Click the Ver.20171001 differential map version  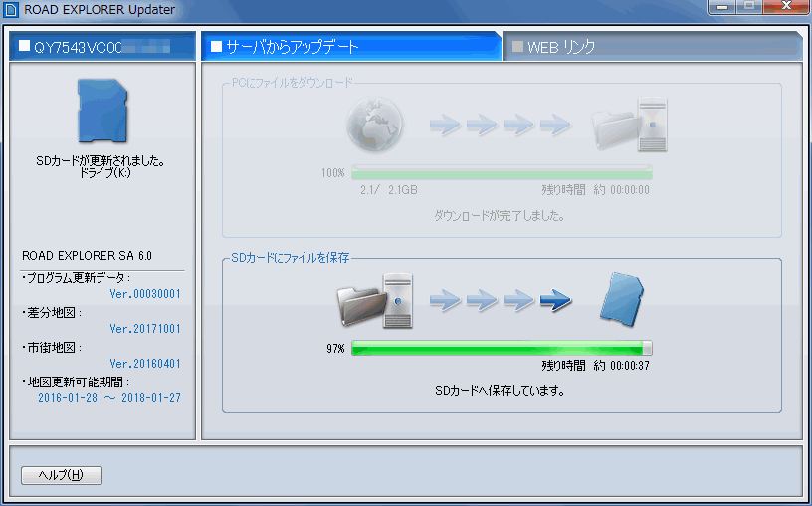[x=145, y=329]
